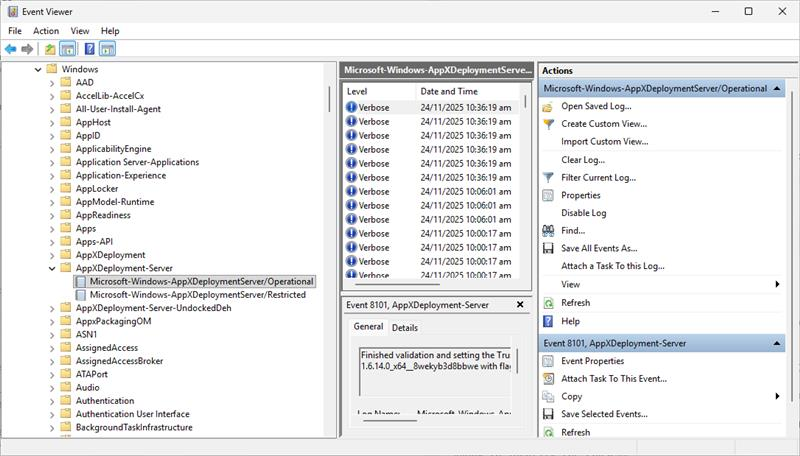Expand the AppXDeployment folder node
The height and width of the screenshot is (456, 800).
52,255
